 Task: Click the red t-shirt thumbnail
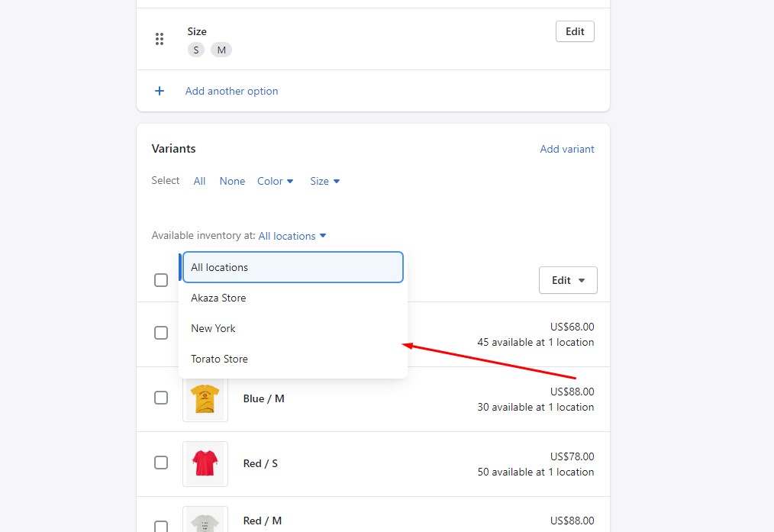[205, 463]
